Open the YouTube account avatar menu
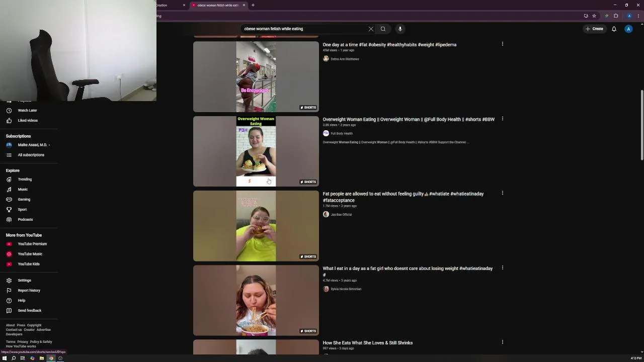 pyautogui.click(x=628, y=29)
